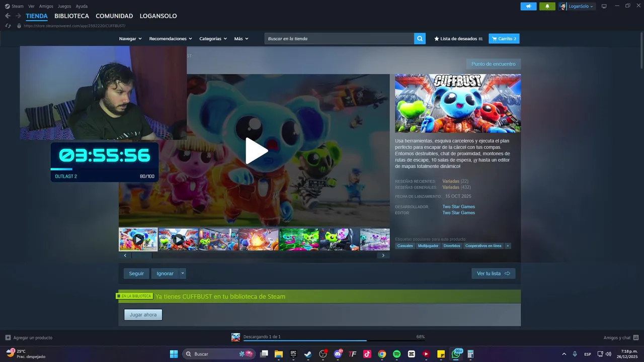Switch to the LOGANSOLO profile tab
Image resolution: width=644 pixels, height=362 pixels.
point(158,16)
